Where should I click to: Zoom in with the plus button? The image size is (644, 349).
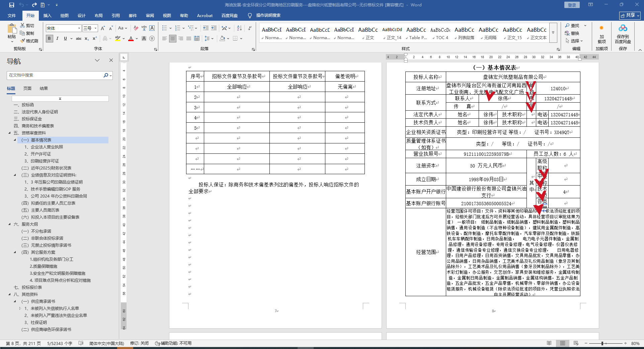(x=625, y=343)
